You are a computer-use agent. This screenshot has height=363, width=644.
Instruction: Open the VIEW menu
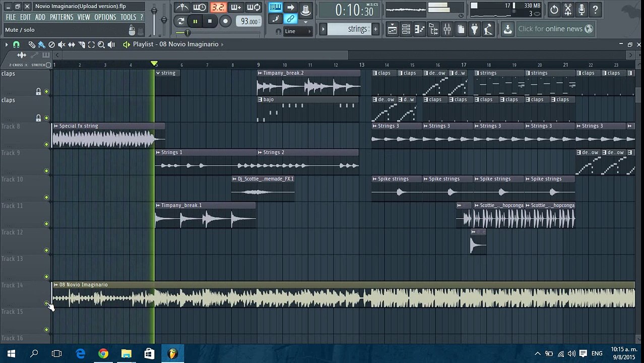(84, 17)
